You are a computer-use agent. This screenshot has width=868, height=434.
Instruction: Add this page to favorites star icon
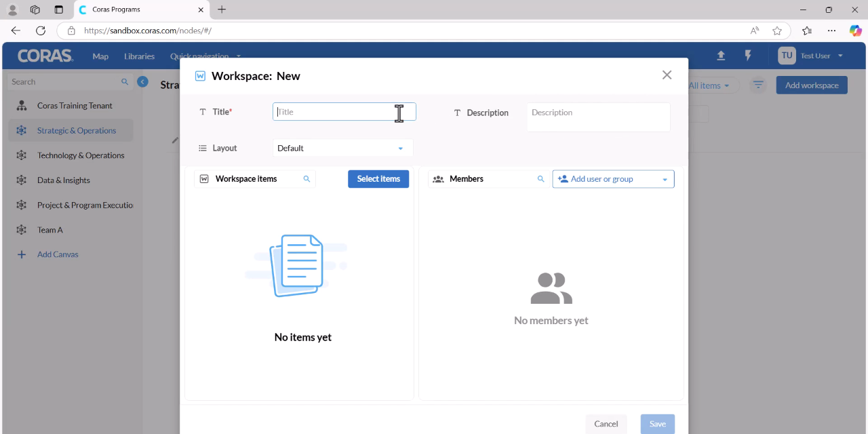coord(777,31)
